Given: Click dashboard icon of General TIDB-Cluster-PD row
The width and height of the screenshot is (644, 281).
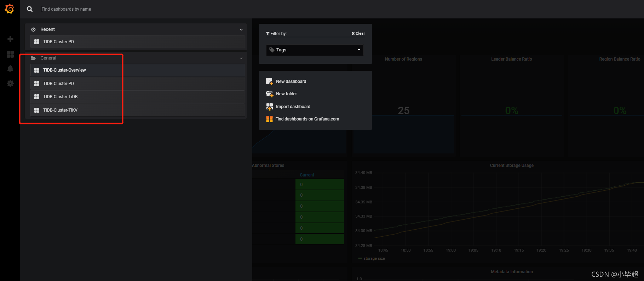Looking at the screenshot, I should pos(37,84).
